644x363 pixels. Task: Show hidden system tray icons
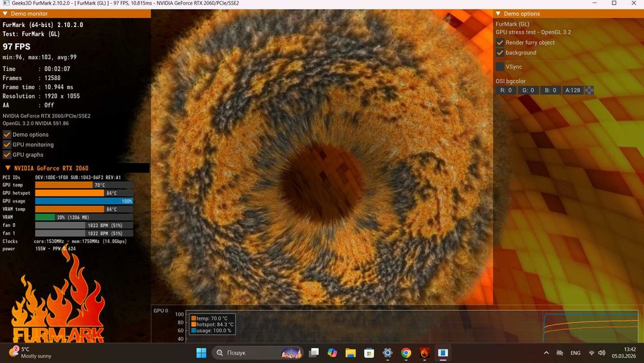(546, 353)
